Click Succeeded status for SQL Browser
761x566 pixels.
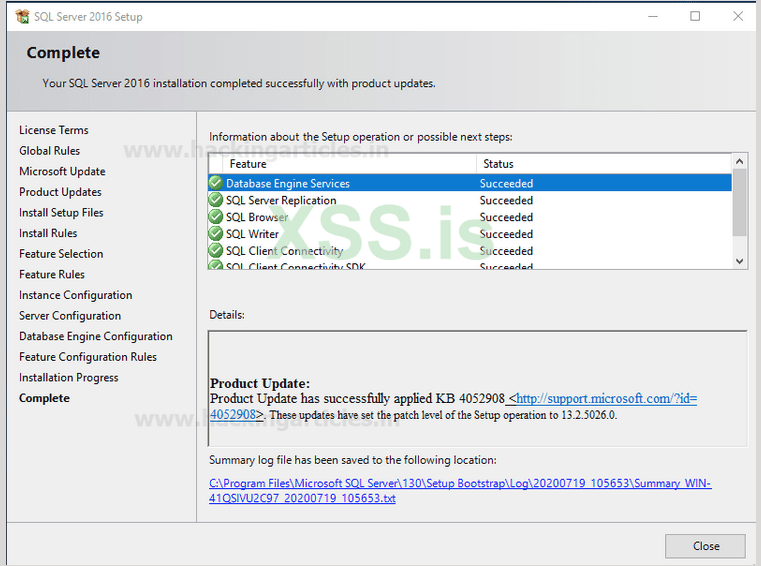click(506, 217)
